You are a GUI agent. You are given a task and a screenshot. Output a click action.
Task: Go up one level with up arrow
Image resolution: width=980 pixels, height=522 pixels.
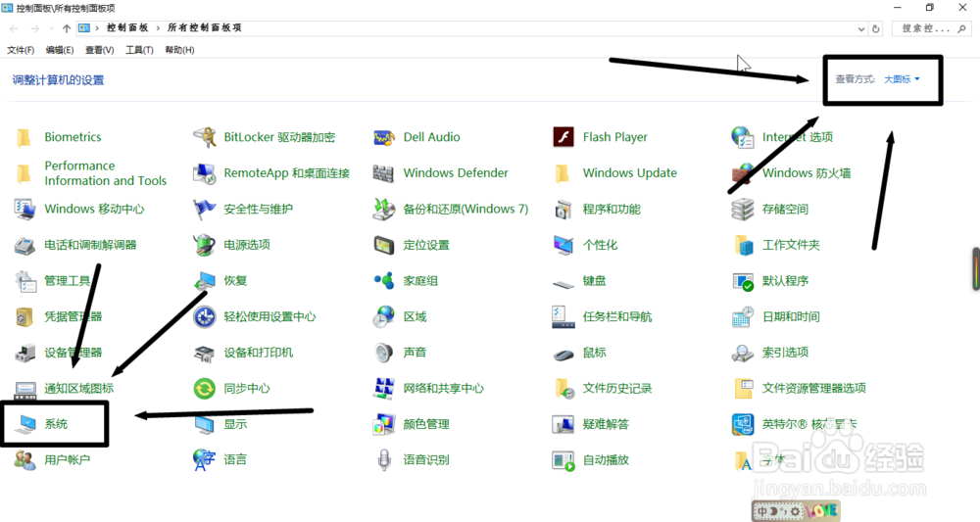point(67,28)
